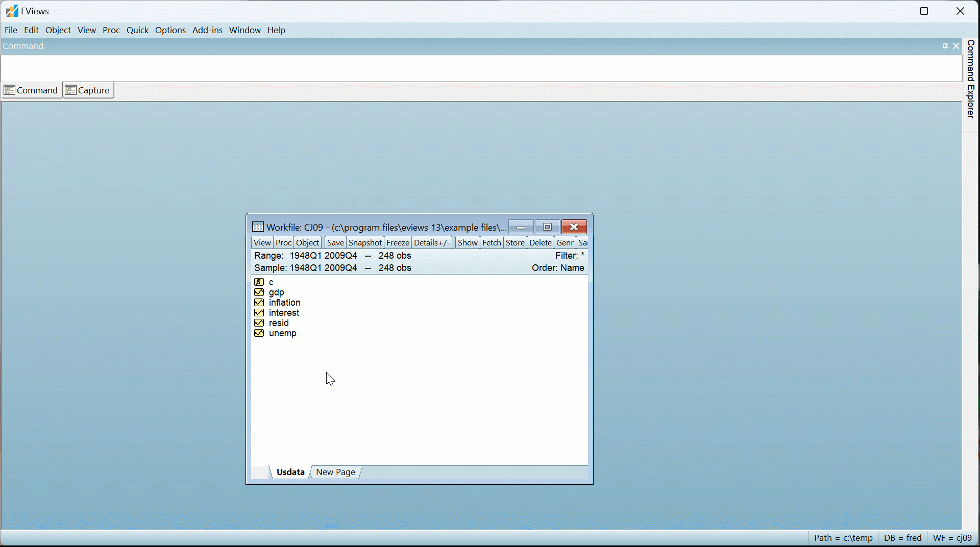
Task: Click the Genr button
Action: [565, 243]
